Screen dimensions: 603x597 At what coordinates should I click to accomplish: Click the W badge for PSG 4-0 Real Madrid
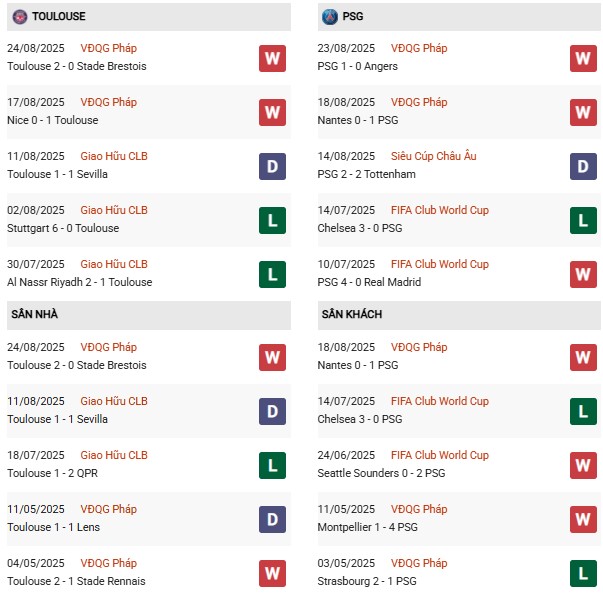point(583,274)
